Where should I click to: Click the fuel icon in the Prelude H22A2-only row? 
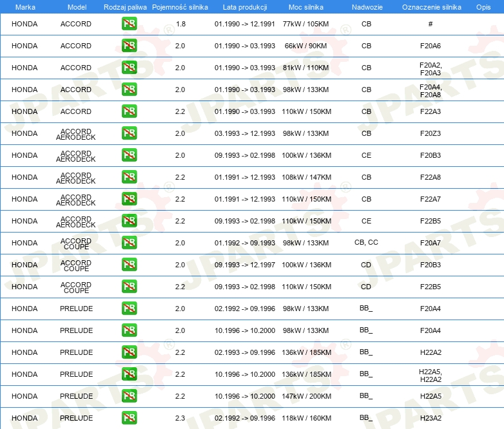[x=129, y=352]
